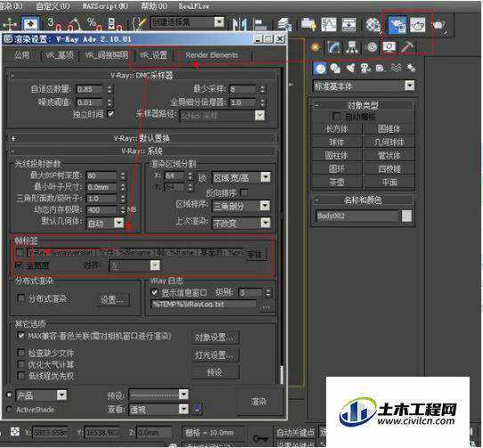Click the 预设 button in 其它选项
The height and width of the screenshot is (448, 483).
(x=215, y=372)
